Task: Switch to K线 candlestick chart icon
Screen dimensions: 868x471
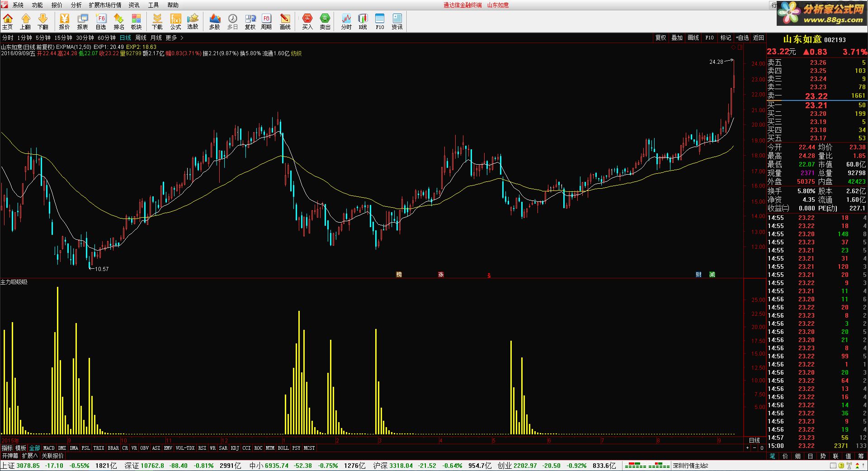Action: [x=363, y=21]
